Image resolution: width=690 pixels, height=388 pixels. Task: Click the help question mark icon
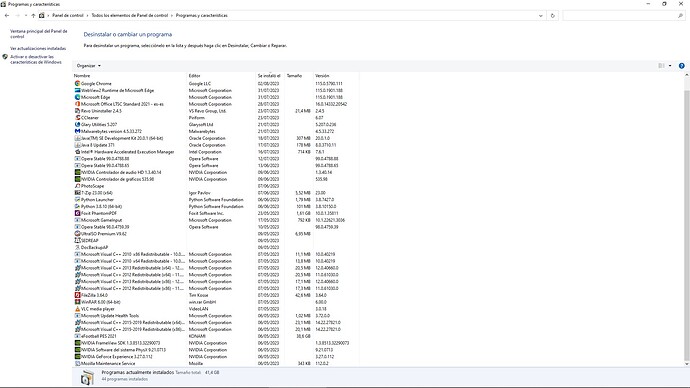pyautogui.click(x=681, y=66)
